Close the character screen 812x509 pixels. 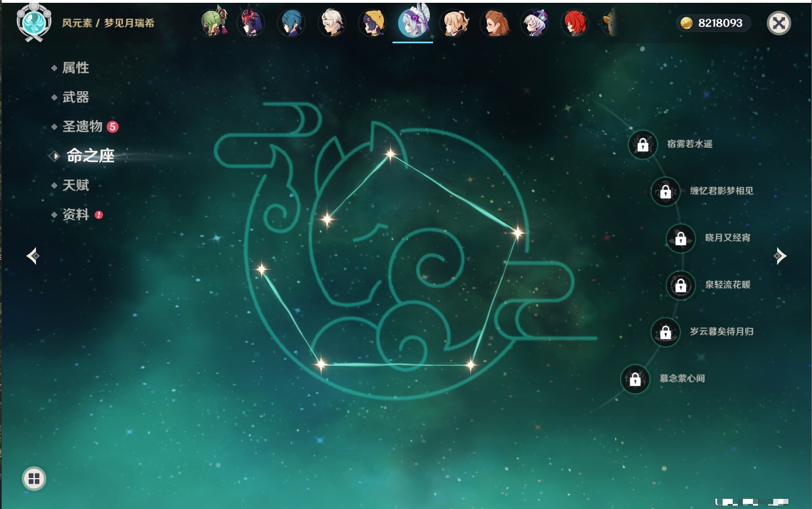click(779, 23)
